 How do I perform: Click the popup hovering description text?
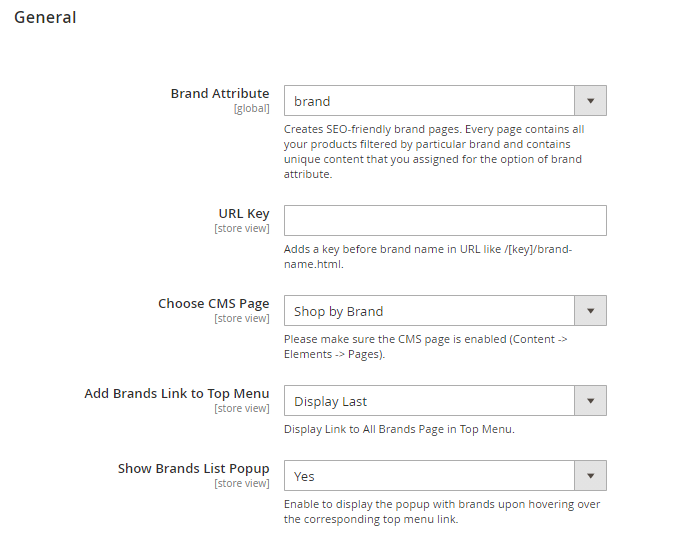click(442, 512)
